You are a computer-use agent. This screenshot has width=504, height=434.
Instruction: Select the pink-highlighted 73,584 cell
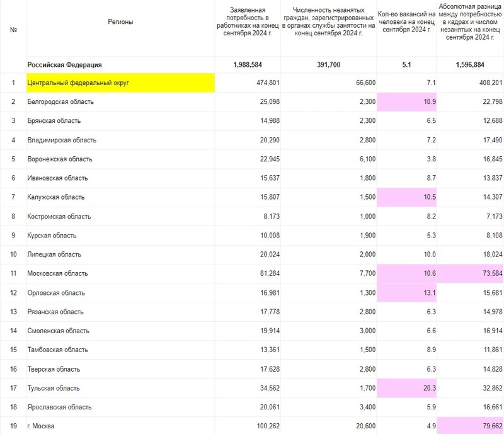click(470, 273)
